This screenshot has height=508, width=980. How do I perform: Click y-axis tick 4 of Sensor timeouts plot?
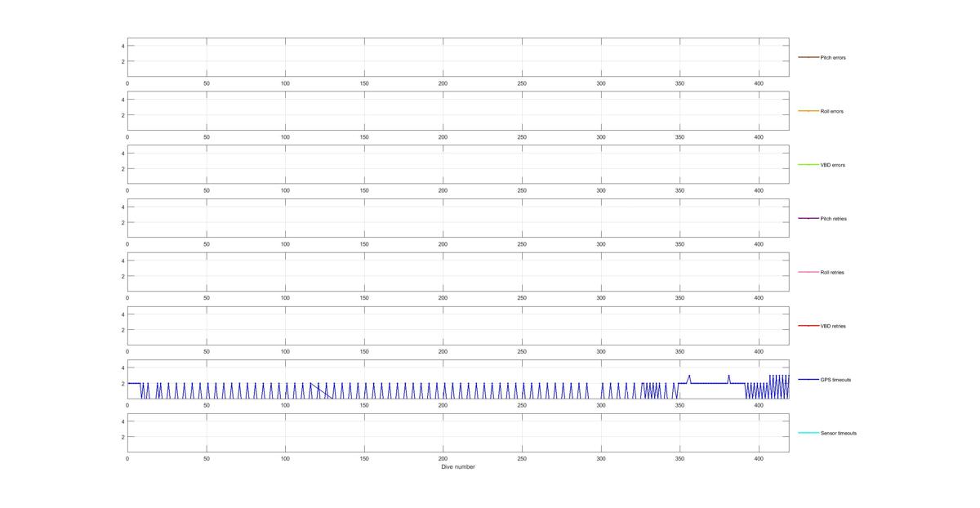122,421
